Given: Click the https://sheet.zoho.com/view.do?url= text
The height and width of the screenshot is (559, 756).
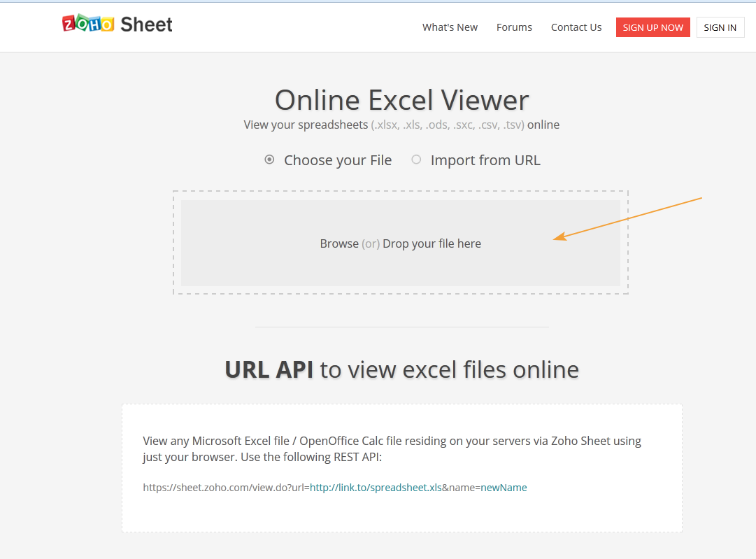Looking at the screenshot, I should [x=226, y=488].
